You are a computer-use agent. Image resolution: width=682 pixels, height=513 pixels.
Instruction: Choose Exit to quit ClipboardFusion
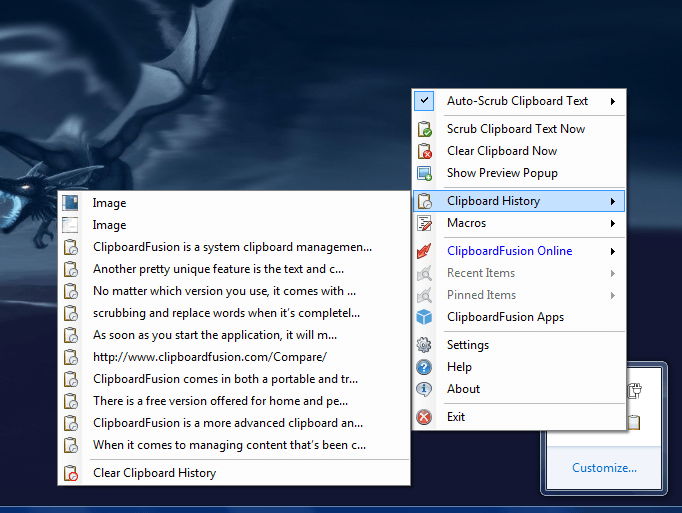coord(456,417)
